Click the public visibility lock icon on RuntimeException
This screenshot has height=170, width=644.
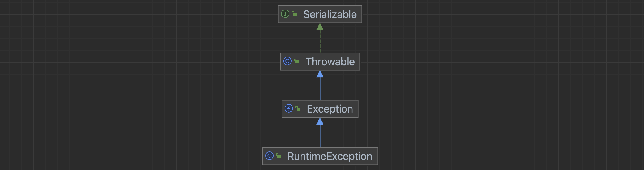tap(278, 156)
